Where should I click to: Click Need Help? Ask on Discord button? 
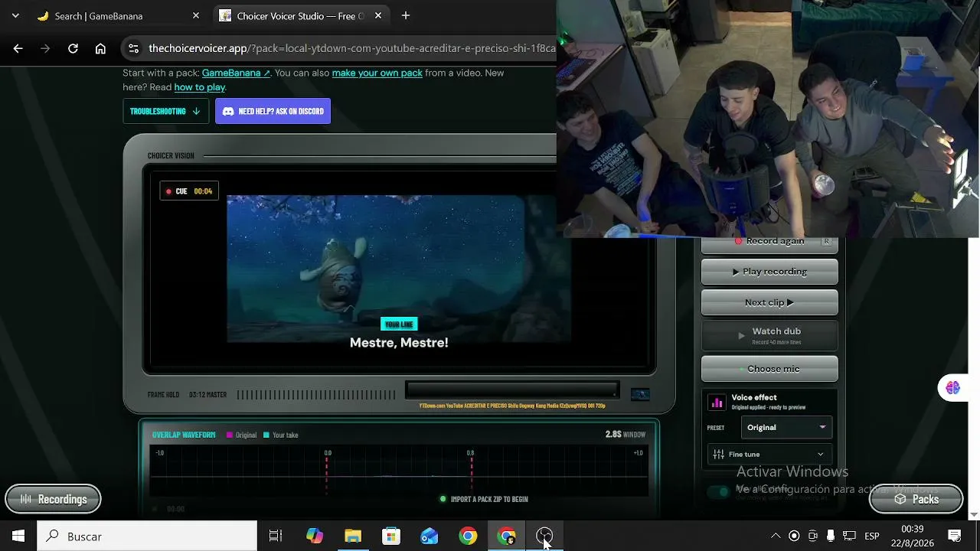[273, 111]
